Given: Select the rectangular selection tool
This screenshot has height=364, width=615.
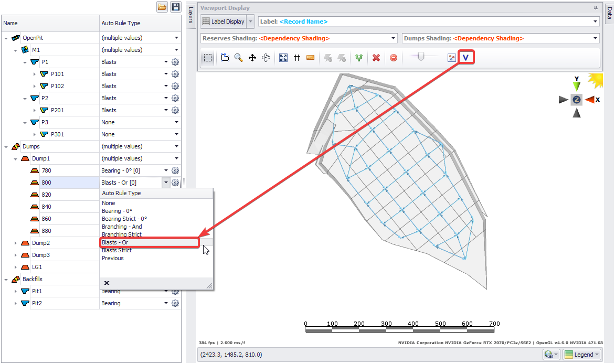Looking at the screenshot, I should coord(208,58).
